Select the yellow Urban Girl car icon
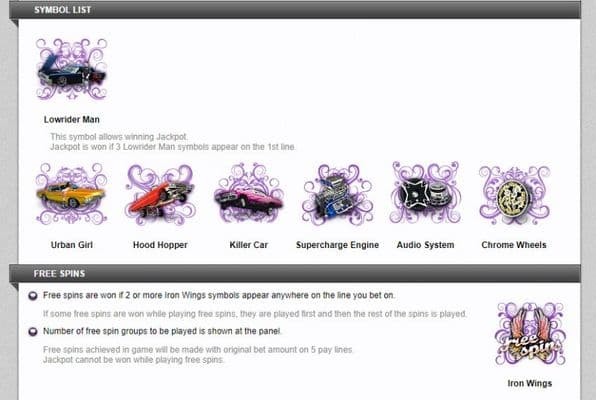This screenshot has height=400, width=596. pyautogui.click(x=71, y=194)
